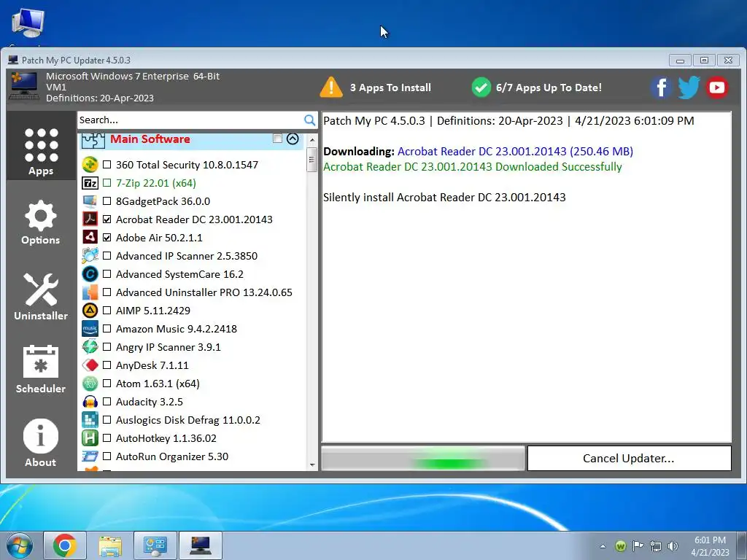Toggle the 7-Zip 22.01 checkbox
The height and width of the screenshot is (560, 747).
107,183
